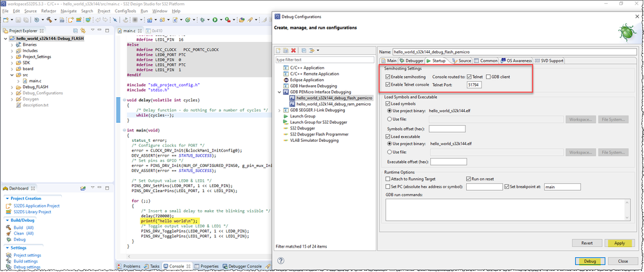Collapse all configurations in Debug Configurations toolbar

[304, 50]
